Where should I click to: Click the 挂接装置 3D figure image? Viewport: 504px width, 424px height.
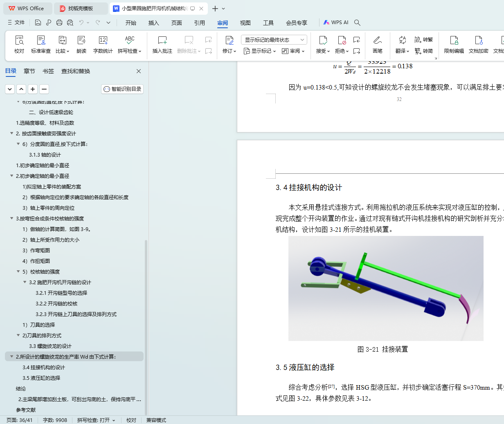386,288
